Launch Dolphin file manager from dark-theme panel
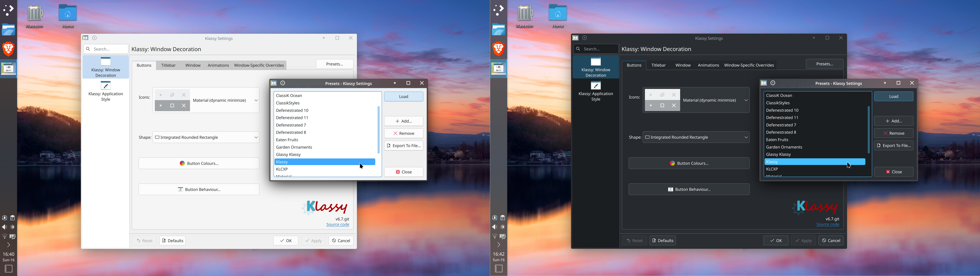The width and height of the screenshot is (980, 276). [x=498, y=30]
